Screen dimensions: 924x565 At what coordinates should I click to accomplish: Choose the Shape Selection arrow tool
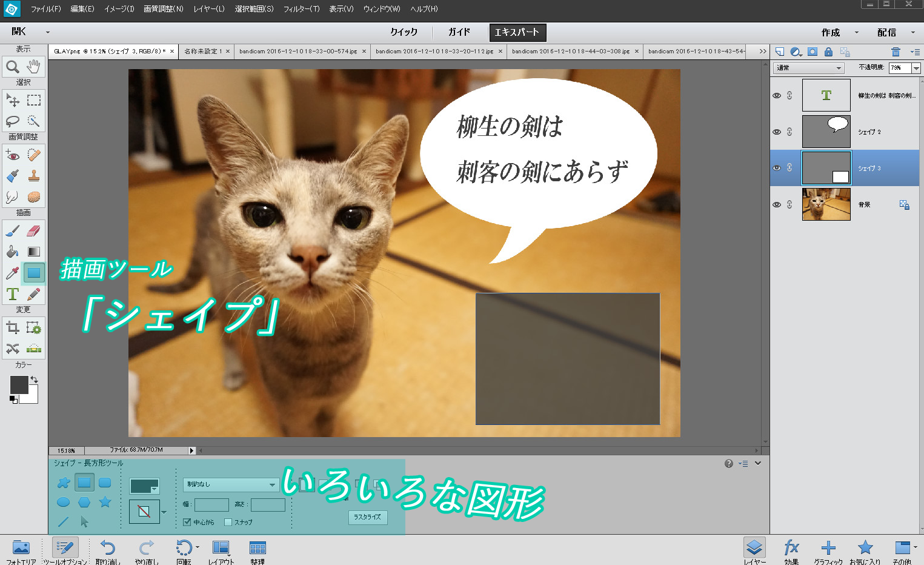coord(84,521)
